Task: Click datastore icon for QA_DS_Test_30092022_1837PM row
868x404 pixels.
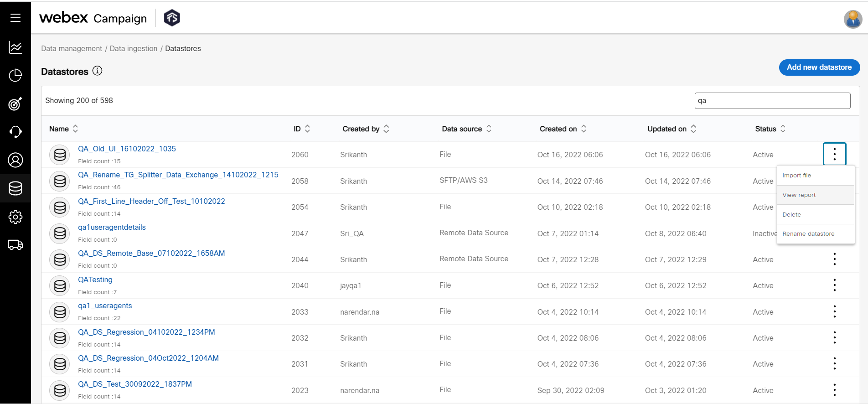Action: click(x=60, y=390)
